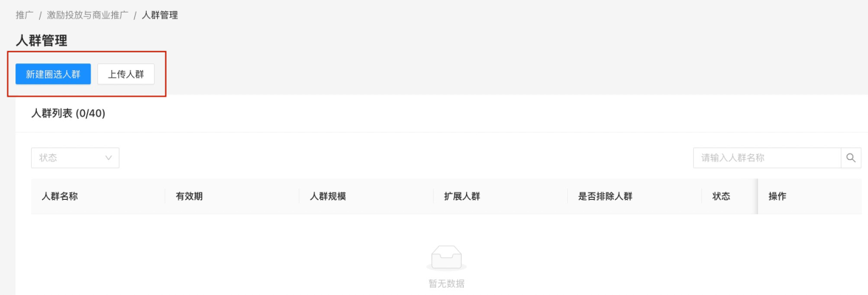Click the empty inbox placeholder icon
Image resolution: width=868 pixels, height=295 pixels.
(x=446, y=258)
